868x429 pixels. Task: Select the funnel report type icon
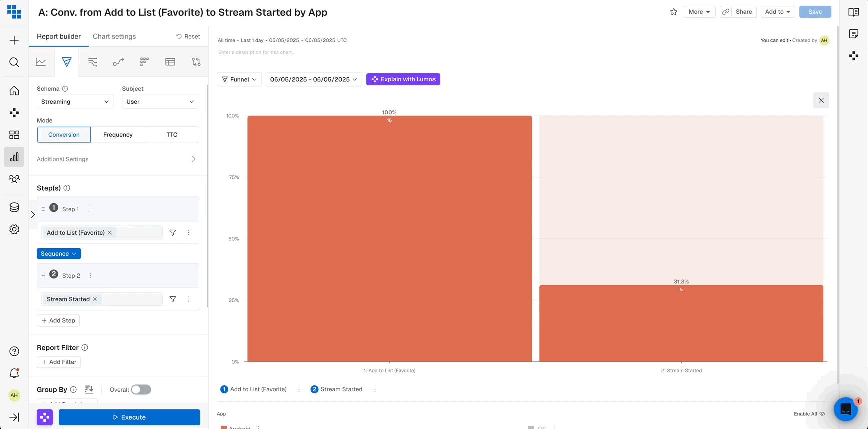click(67, 62)
